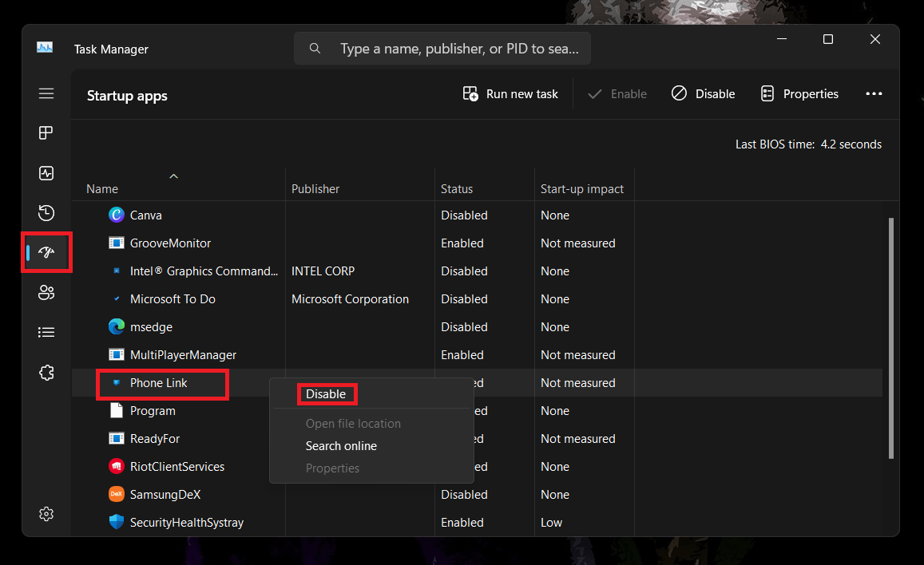Screen dimensions: 924x565
Task: Click the sort arrow above Name
Action: tap(173, 176)
